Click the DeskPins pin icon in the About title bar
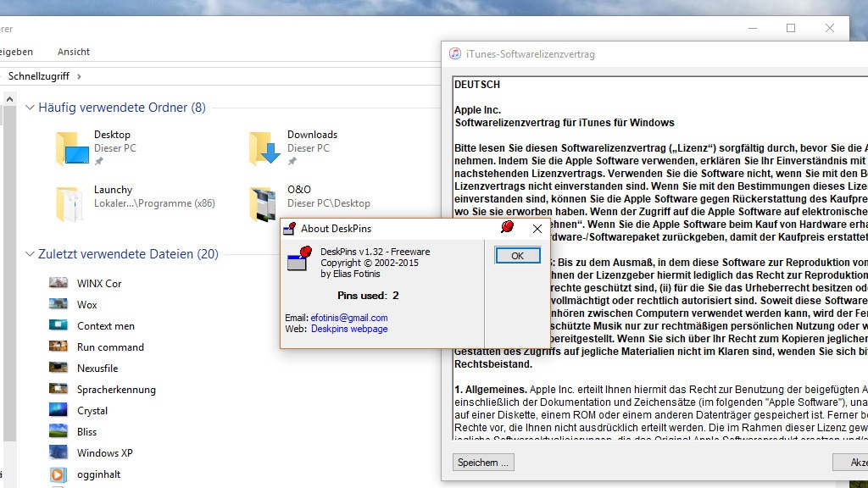This screenshot has height=488, width=868. coord(507,227)
